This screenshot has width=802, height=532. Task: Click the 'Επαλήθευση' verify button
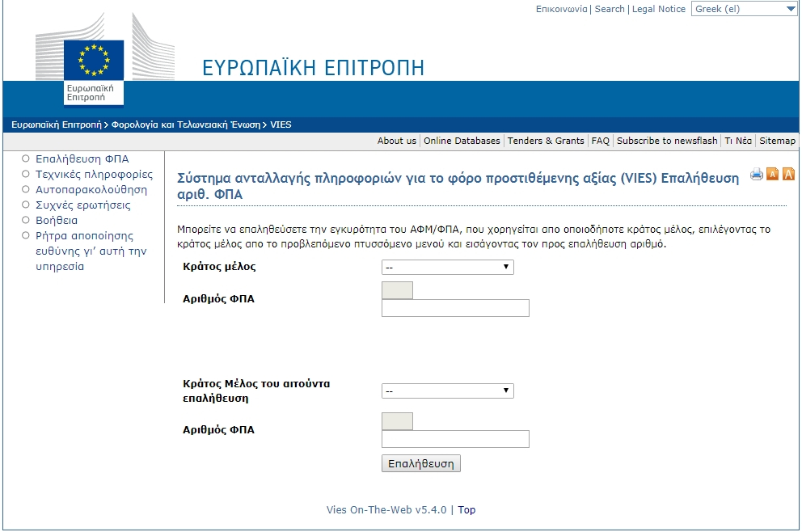coord(421,463)
